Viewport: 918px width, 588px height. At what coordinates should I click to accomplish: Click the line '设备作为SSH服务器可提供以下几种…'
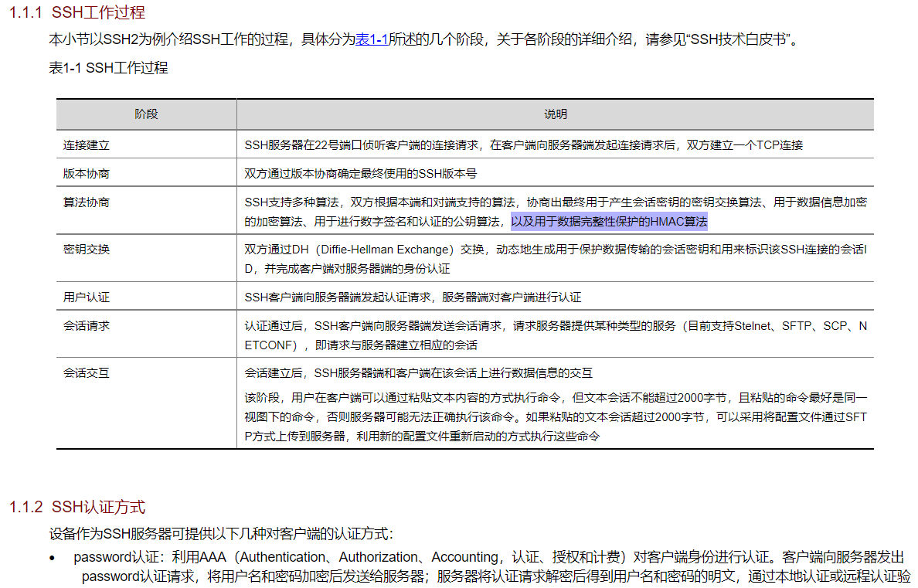pos(221,534)
